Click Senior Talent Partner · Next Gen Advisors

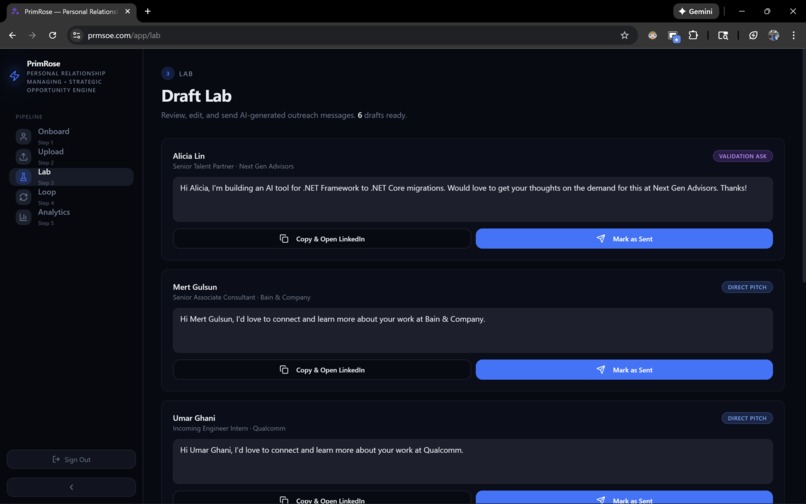[233, 167]
